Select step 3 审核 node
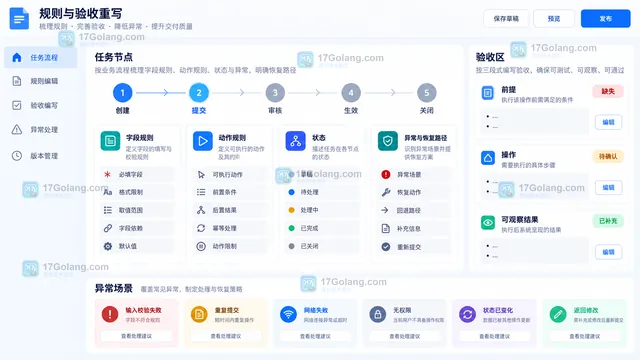The height and width of the screenshot is (360, 640). [x=275, y=93]
